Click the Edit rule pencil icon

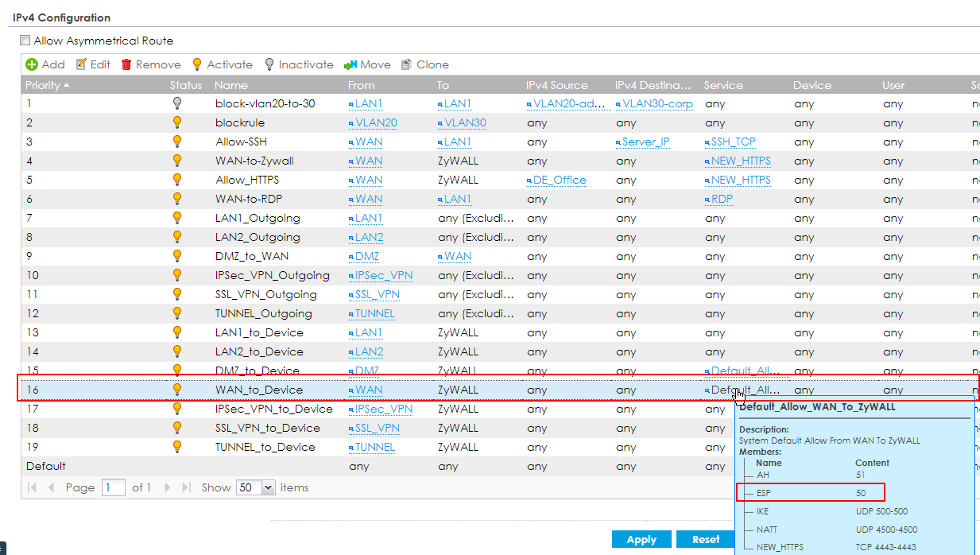(x=81, y=64)
